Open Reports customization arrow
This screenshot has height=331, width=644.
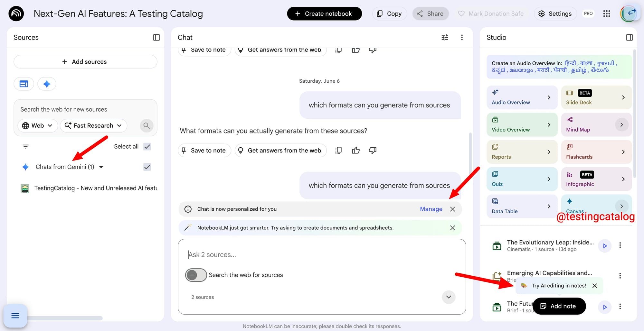click(549, 152)
